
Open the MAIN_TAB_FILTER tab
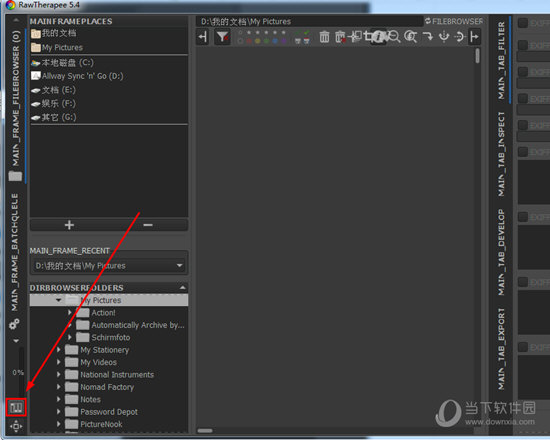(501, 60)
